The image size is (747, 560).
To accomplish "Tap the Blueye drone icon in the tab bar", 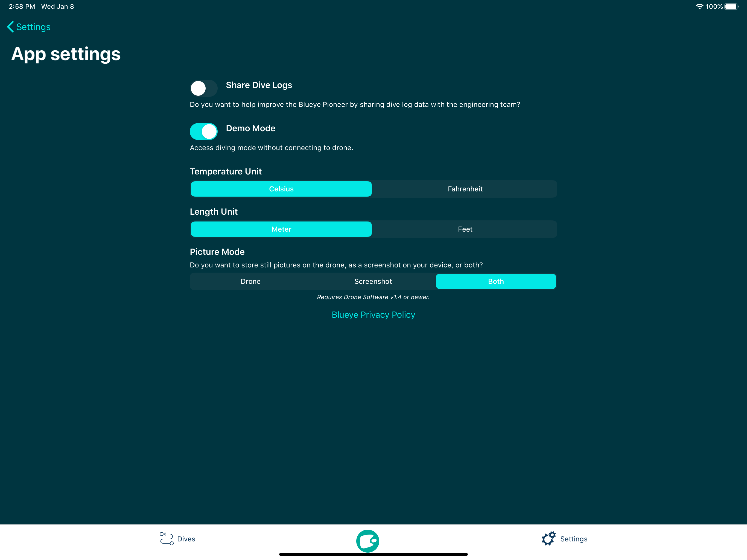I will tap(367, 540).
